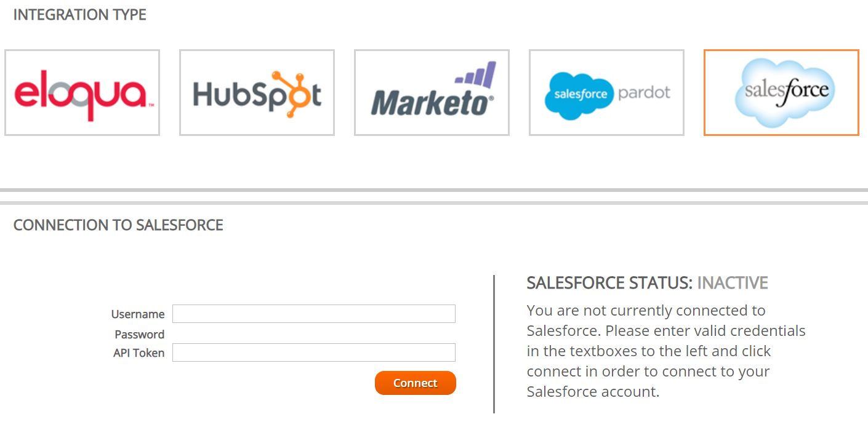The height and width of the screenshot is (422, 868).
Task: Click the INACTIVE status indicator text
Action: click(733, 283)
